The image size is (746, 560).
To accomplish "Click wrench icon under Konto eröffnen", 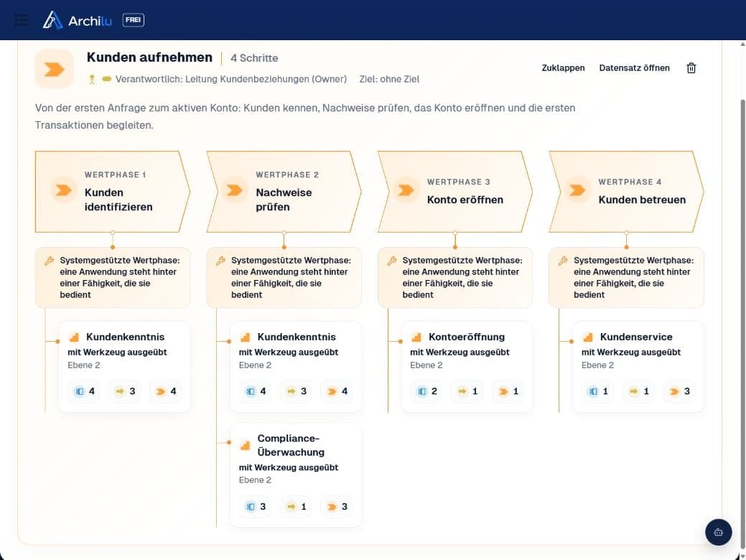I will [x=391, y=261].
